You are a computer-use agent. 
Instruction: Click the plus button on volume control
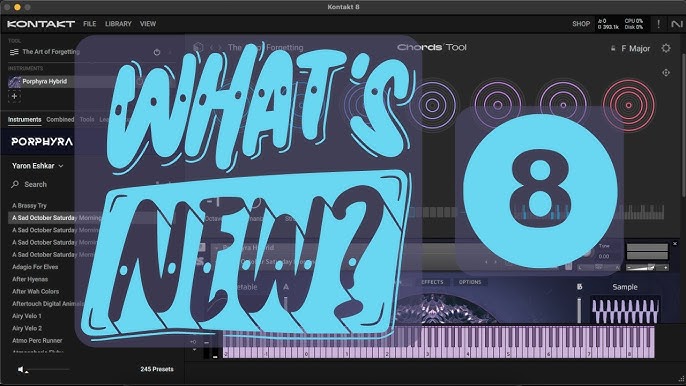pos(665,267)
